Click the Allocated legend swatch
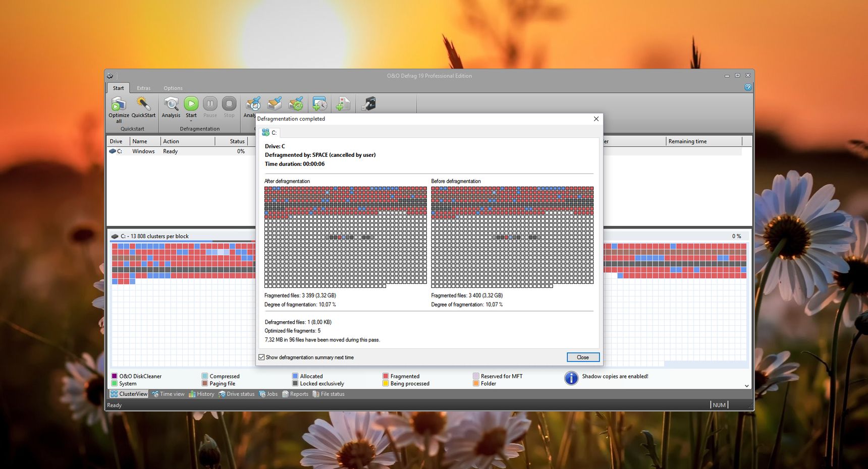The height and width of the screenshot is (469, 868). pyautogui.click(x=295, y=376)
